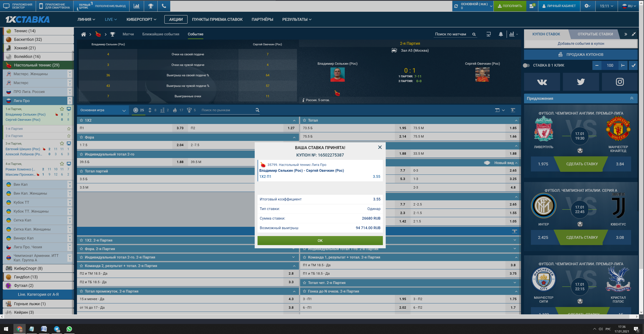Expand the 'Результаты' menu
644x334 pixels.
296,19
